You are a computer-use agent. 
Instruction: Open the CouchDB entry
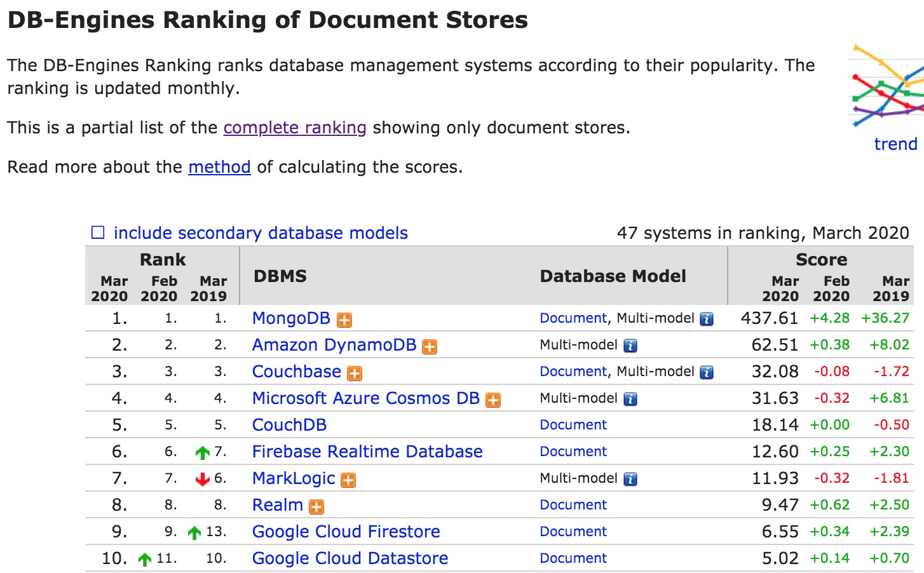(x=289, y=425)
